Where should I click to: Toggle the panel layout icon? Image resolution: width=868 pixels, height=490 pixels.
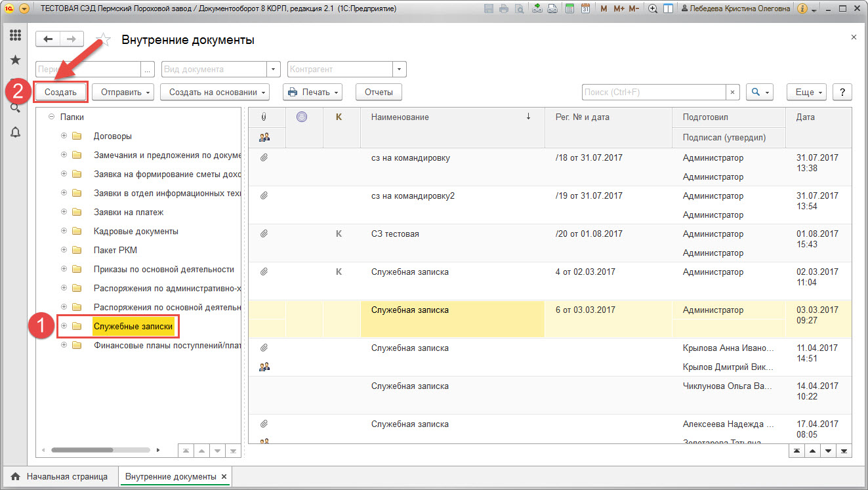668,9
